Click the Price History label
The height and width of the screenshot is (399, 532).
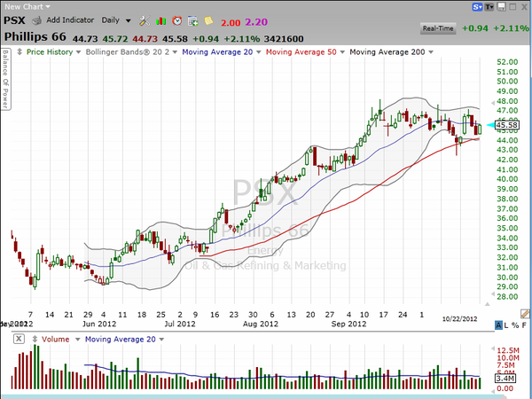coord(50,52)
